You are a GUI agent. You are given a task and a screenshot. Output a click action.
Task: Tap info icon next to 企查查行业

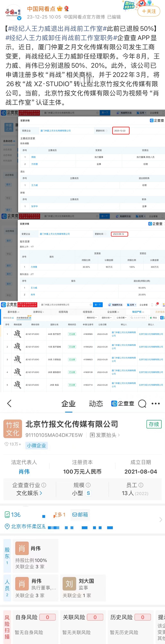click(x=44, y=485)
